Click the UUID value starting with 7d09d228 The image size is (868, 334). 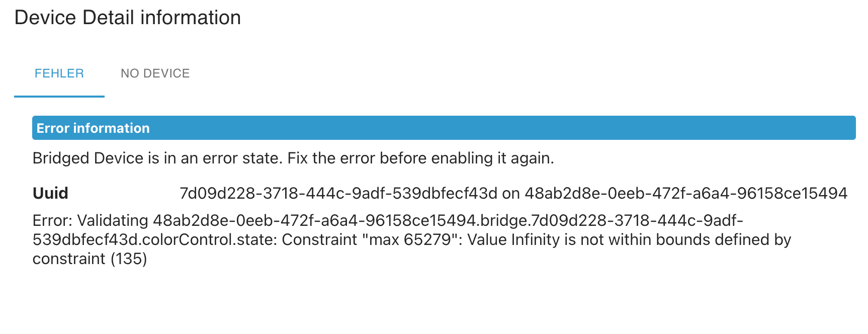coord(338,193)
